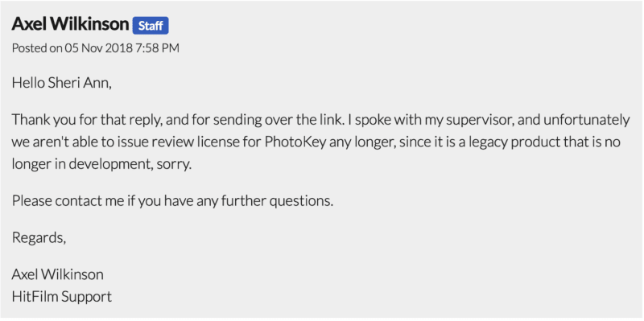The height and width of the screenshot is (321, 644).
Task: Click the Regards sign-off
Action: 39,237
